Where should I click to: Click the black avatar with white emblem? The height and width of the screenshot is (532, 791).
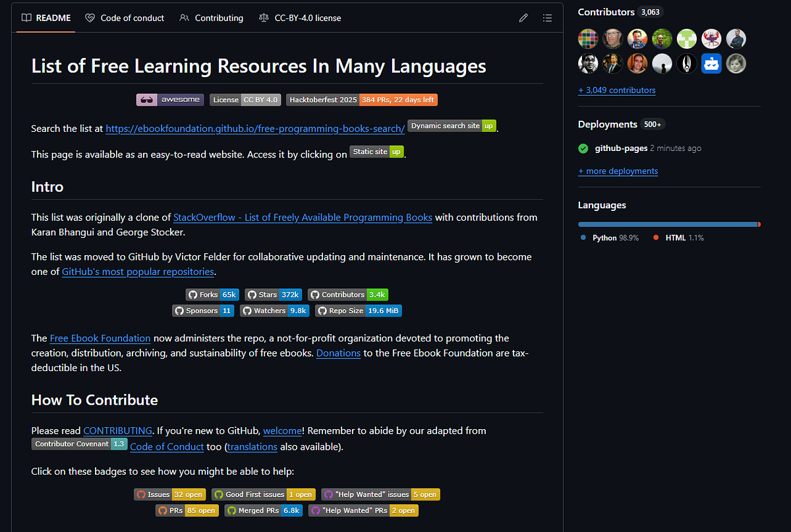point(687,63)
